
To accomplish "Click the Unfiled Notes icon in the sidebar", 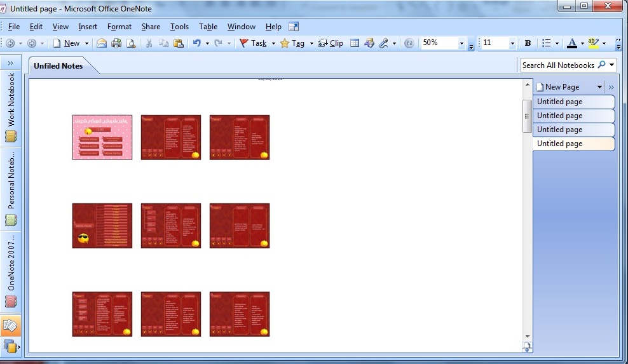I will pyautogui.click(x=10, y=326).
